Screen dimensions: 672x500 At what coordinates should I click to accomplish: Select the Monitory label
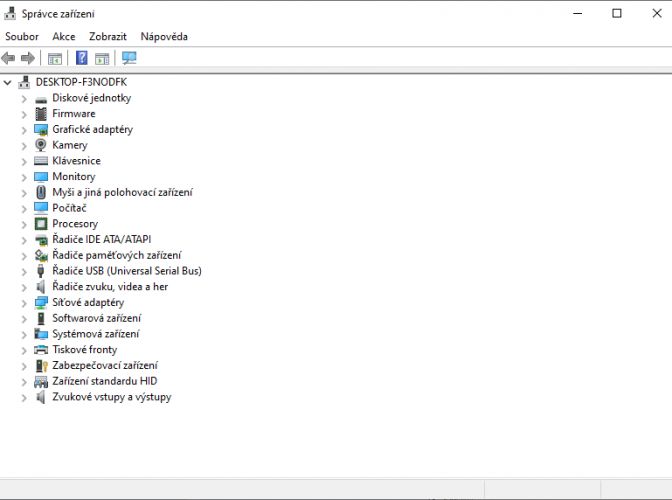[x=74, y=177]
